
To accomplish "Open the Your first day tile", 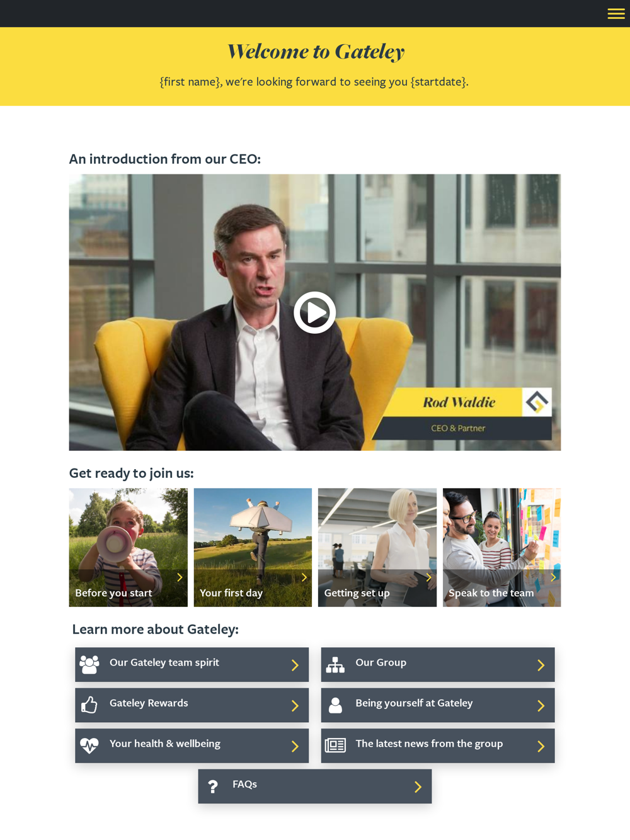I will (x=253, y=547).
